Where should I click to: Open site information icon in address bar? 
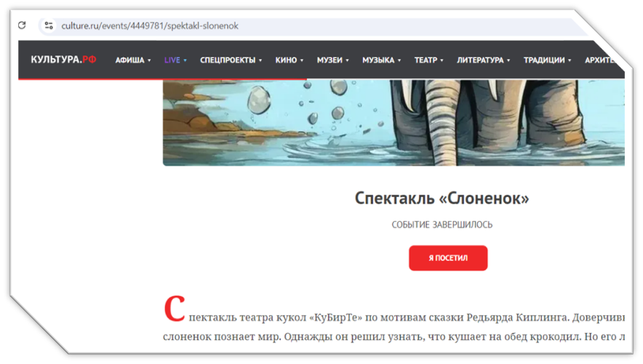tap(49, 25)
